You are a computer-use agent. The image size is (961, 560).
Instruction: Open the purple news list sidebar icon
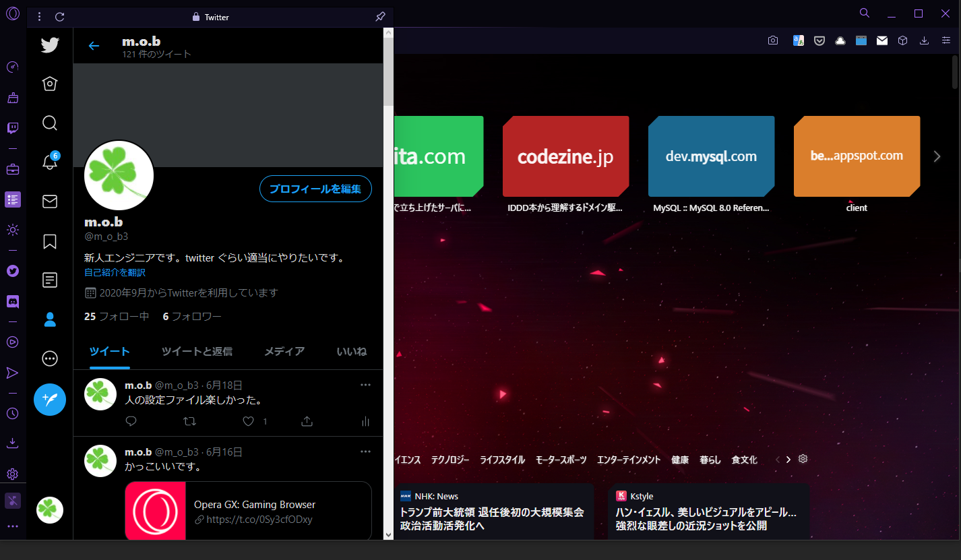tap(13, 199)
